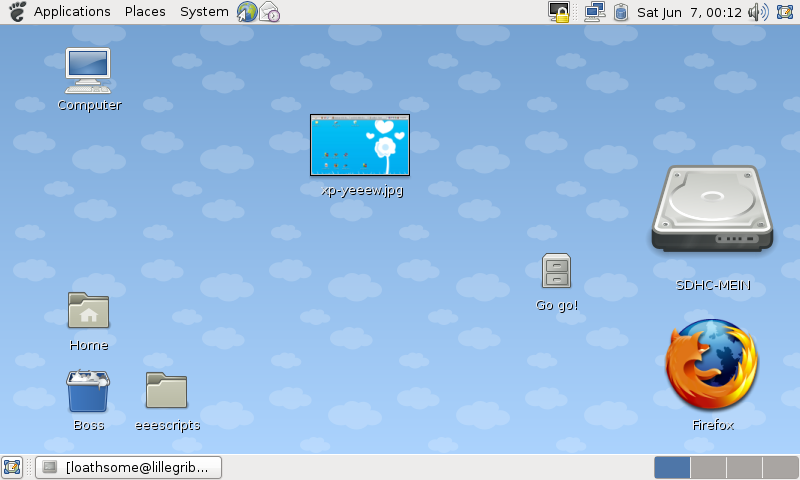Click the trash applet in the top panel
Viewport: 800px width, 480px height.
tap(620, 12)
